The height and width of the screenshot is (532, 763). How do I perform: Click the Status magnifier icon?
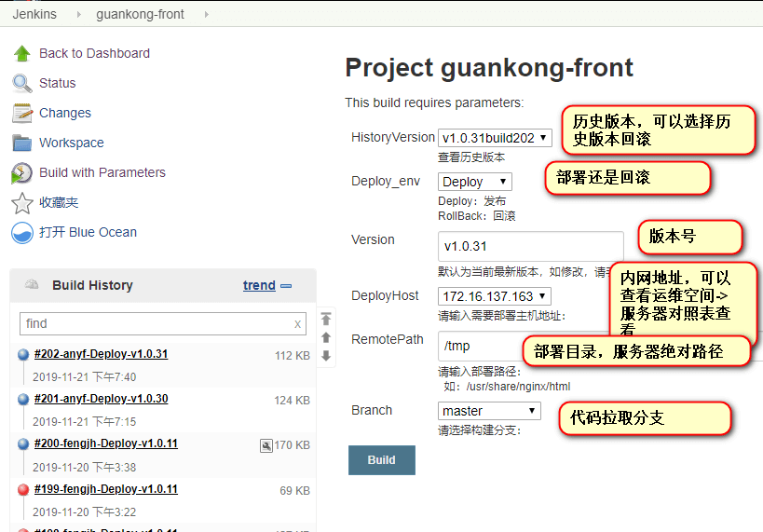[x=22, y=83]
